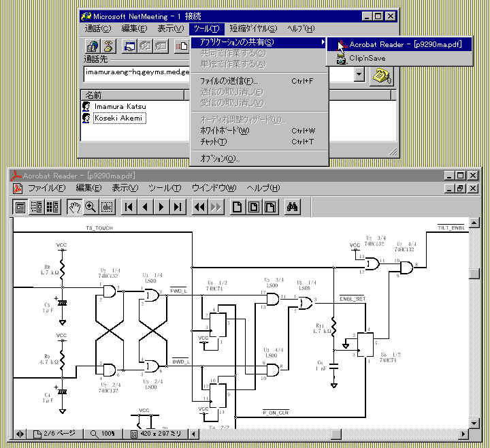
Task: Open Acrobat 編集(E) menu
Action: pyautogui.click(x=88, y=188)
